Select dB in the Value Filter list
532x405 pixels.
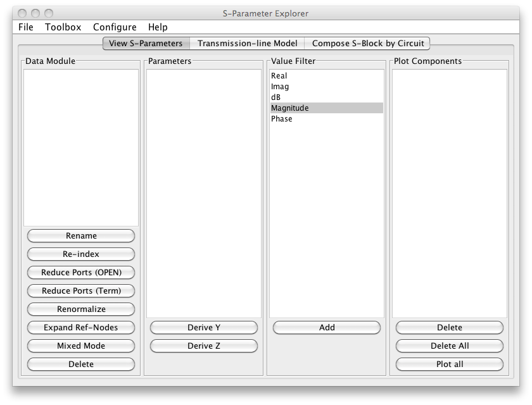click(276, 97)
